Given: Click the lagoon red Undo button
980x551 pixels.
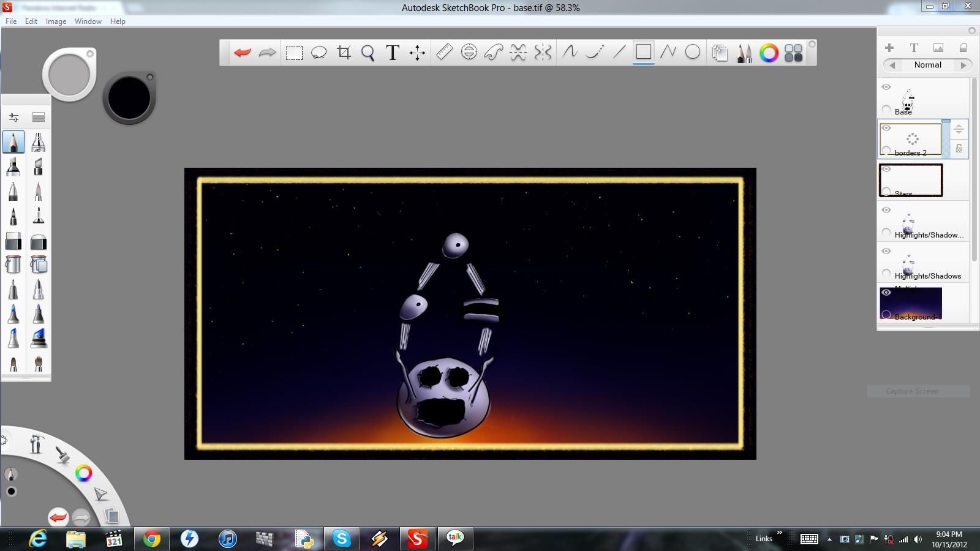Looking at the screenshot, I should [x=58, y=518].
